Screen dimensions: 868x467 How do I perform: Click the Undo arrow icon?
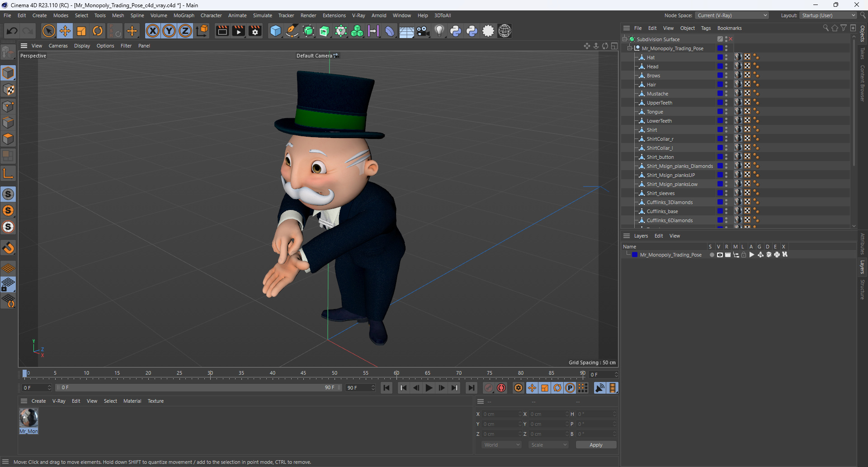coord(12,31)
